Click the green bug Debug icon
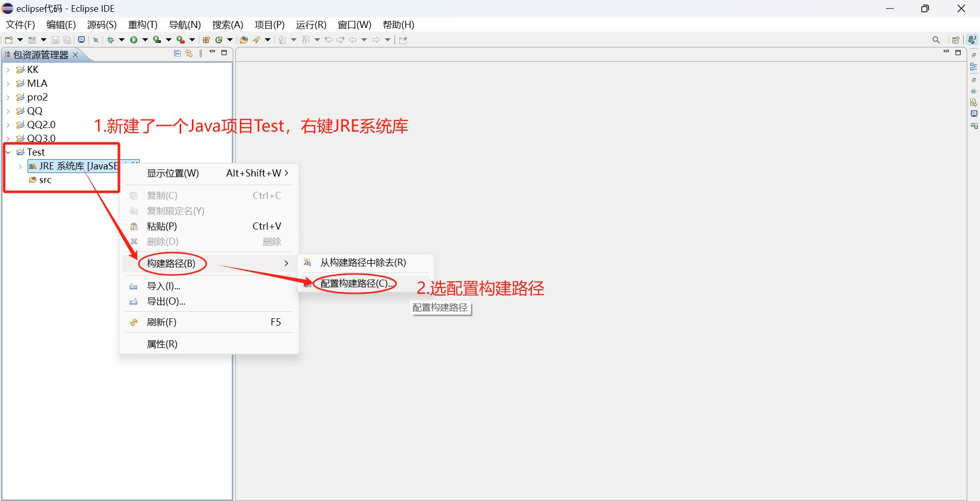This screenshot has width=980, height=501. tap(110, 40)
